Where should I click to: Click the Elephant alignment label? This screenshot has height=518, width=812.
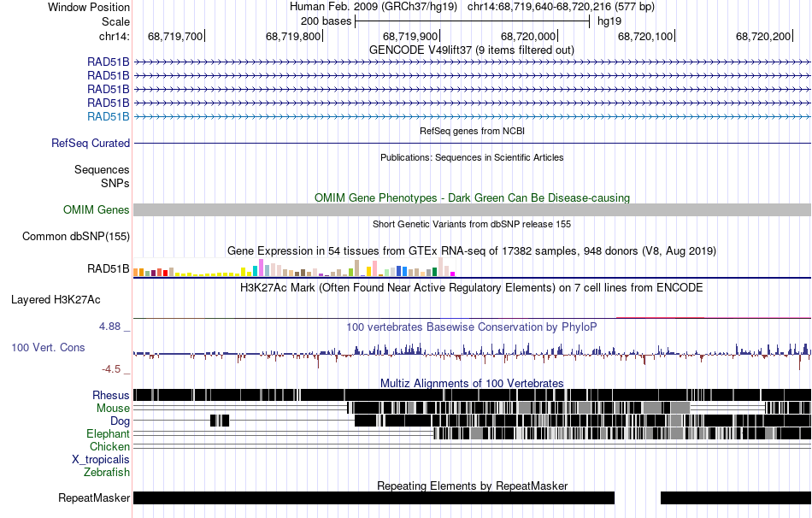pos(108,433)
